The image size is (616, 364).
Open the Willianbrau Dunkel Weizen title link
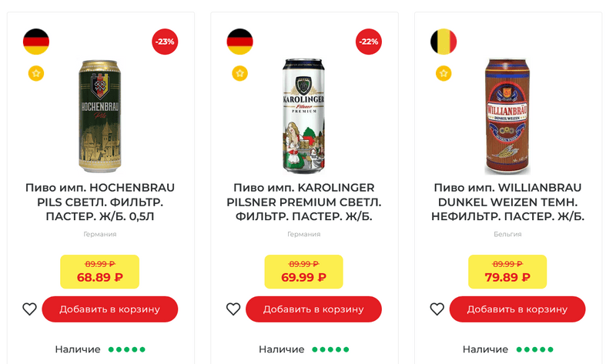tap(507, 202)
